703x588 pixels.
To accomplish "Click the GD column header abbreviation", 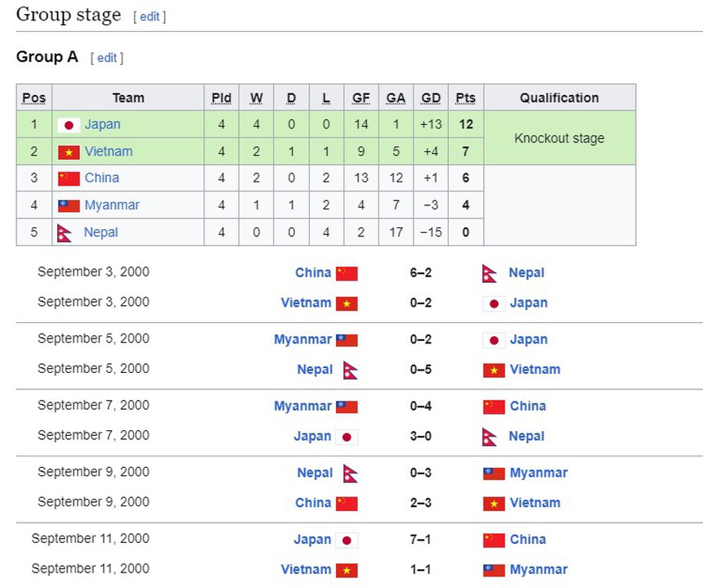I will 431,98.
